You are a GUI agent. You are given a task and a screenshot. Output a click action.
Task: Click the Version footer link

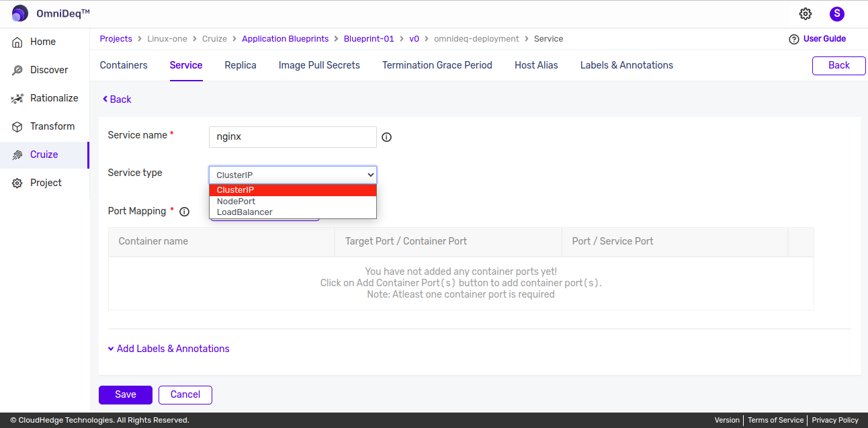[727, 420]
